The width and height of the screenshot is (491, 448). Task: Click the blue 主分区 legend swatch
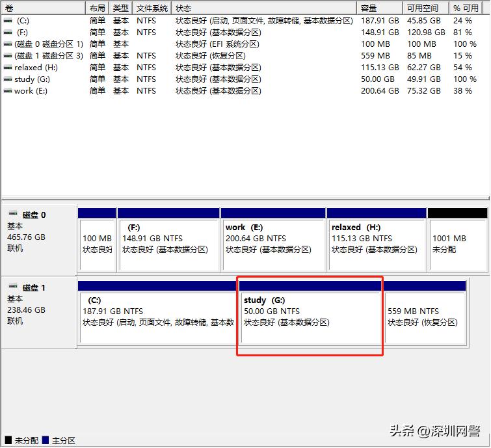[46, 440]
